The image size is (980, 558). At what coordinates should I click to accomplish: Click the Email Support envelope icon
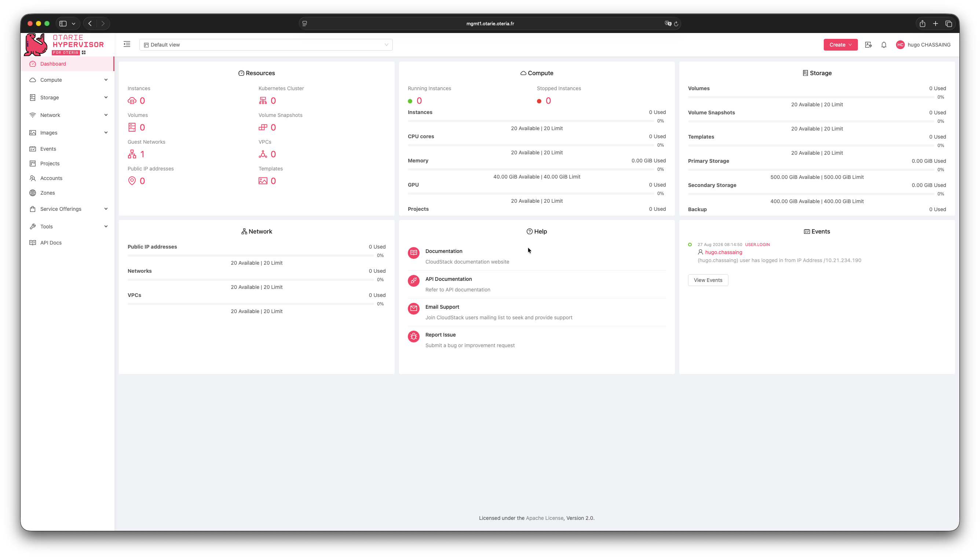pyautogui.click(x=414, y=309)
